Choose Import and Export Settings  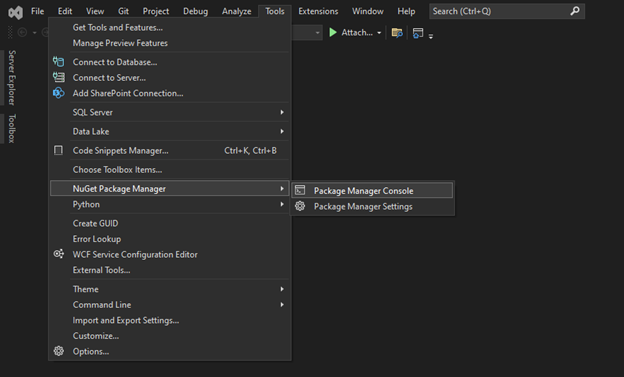click(126, 320)
